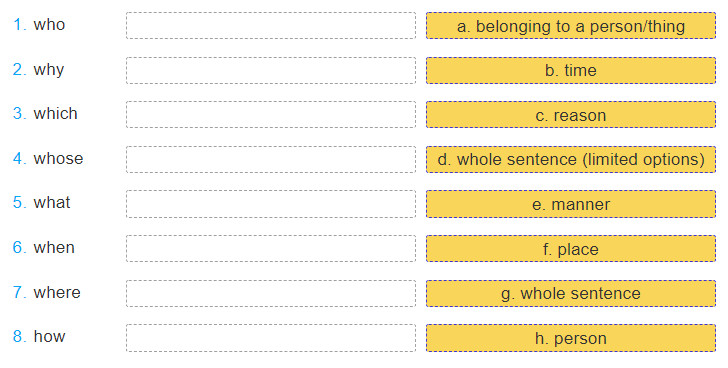Click the empty answer box for 'who'
The width and height of the screenshot is (728, 368).
(271, 26)
